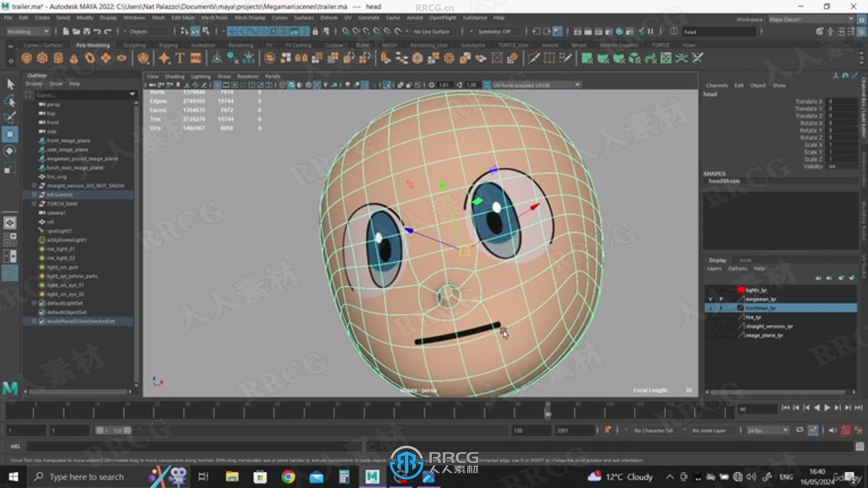
Task: Switch to the Sculpting shelf tab
Action: pos(134,45)
